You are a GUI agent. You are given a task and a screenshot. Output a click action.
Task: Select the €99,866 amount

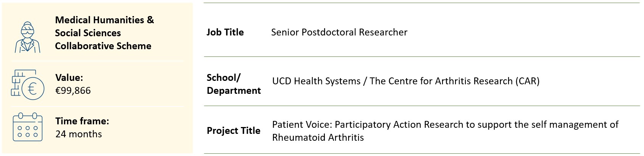pos(73,90)
